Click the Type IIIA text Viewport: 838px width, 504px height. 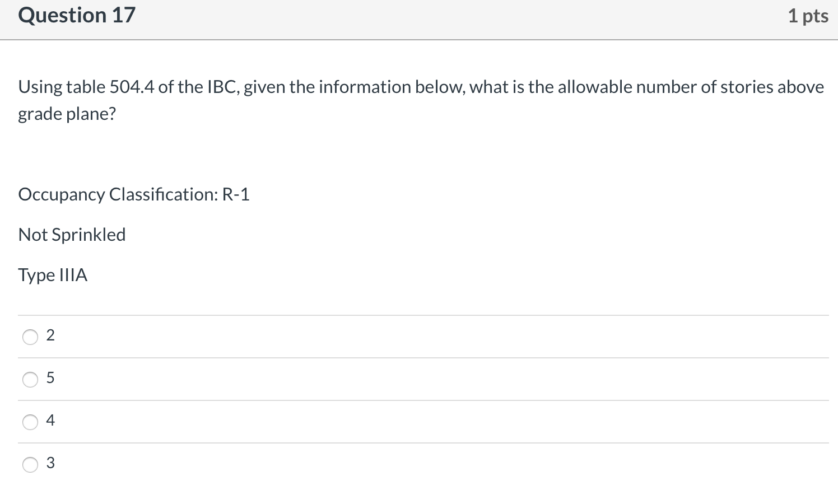[x=53, y=276]
